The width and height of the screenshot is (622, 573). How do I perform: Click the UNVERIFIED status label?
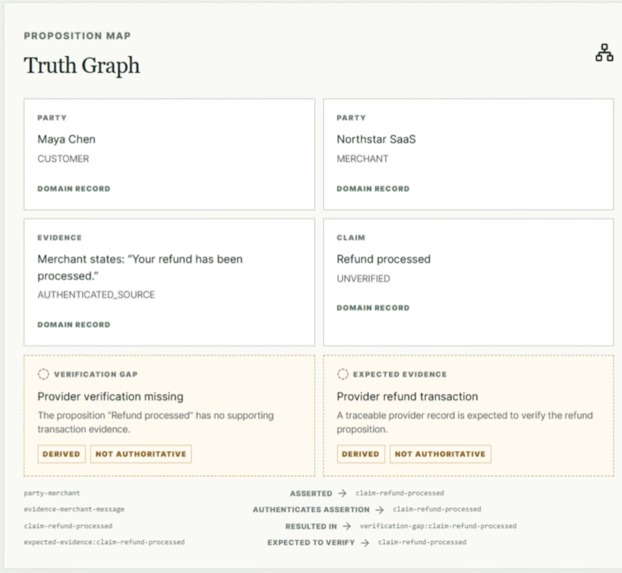point(363,279)
